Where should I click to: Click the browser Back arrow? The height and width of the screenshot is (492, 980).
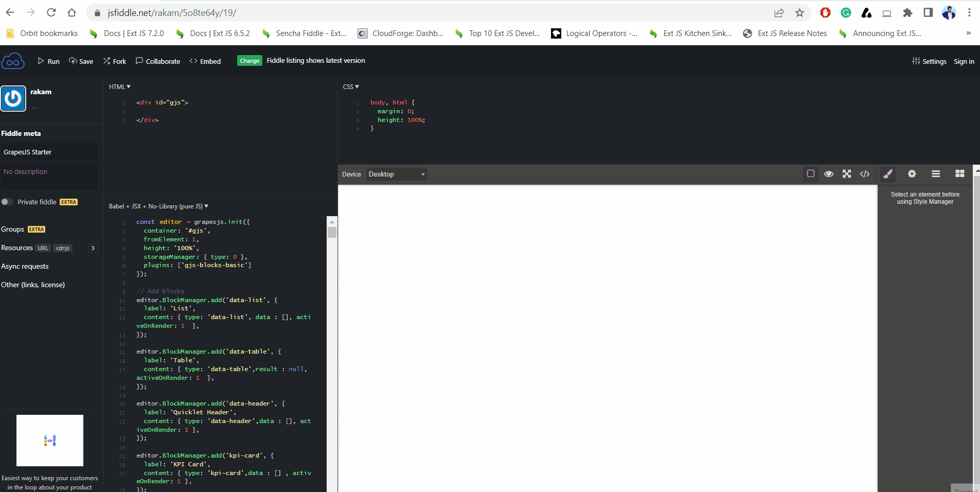pyautogui.click(x=10, y=13)
